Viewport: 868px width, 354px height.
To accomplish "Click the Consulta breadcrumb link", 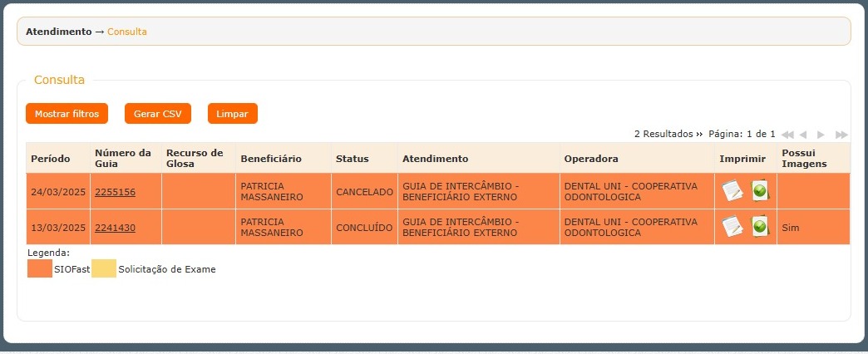I will pos(126,32).
